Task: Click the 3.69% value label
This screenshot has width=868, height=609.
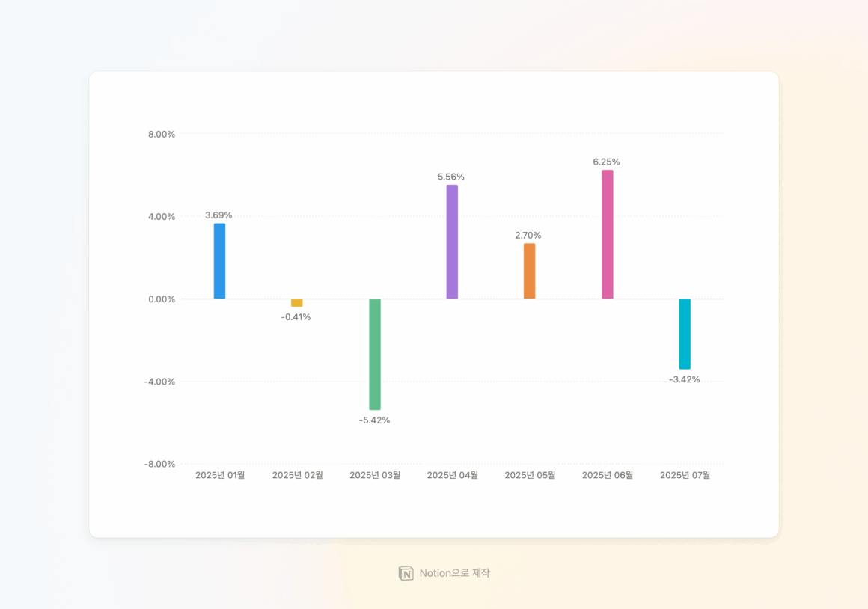Action: click(218, 215)
